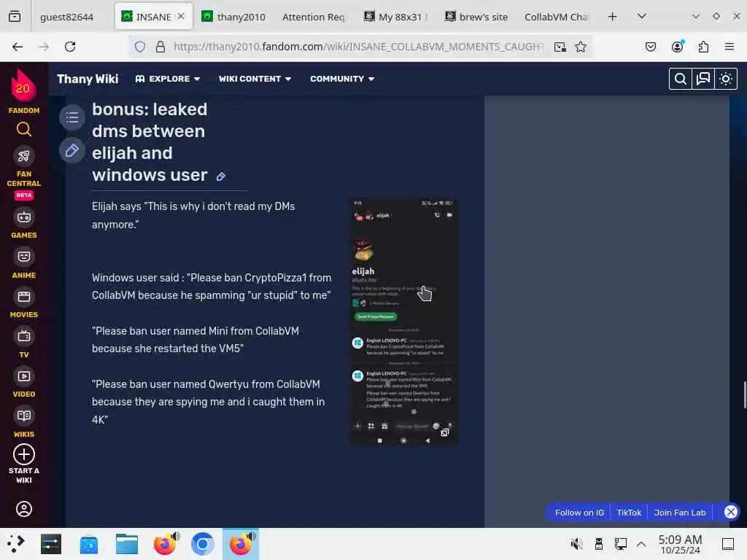This screenshot has width=747, height=560.
Task: Open the Movies section in the sidebar
Action: (24, 303)
